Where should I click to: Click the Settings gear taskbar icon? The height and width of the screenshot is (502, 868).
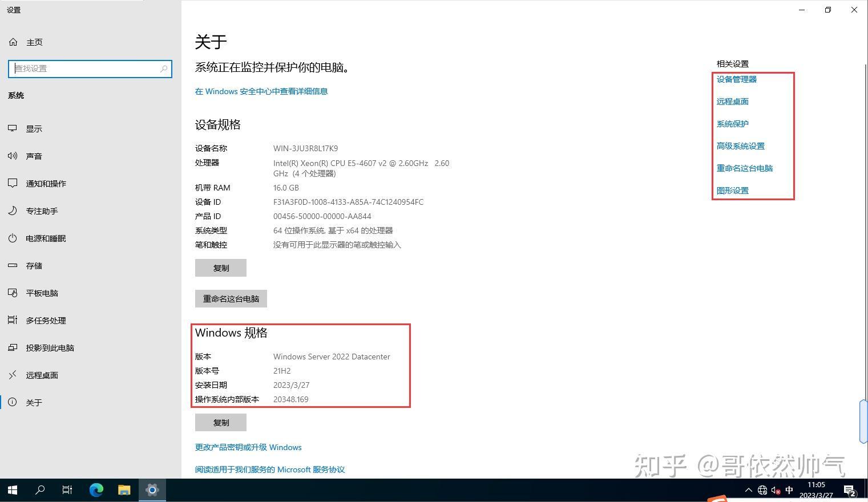(x=152, y=490)
